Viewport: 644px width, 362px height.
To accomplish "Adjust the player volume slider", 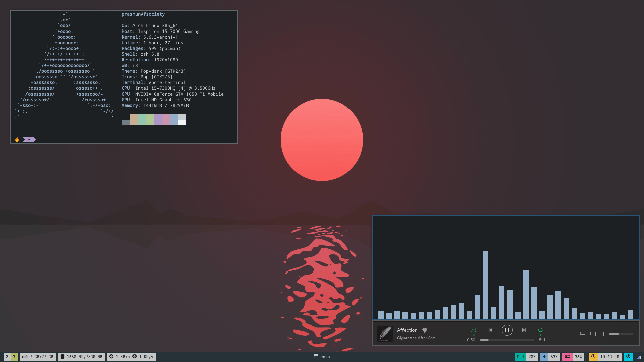I will click(x=621, y=334).
